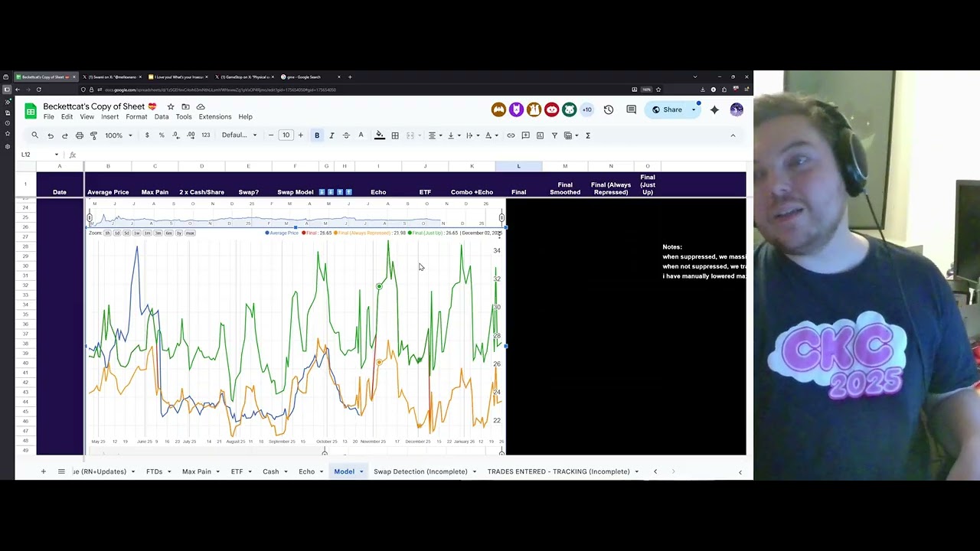Print the spreadsheet
This screenshot has width=980, height=551.
pyautogui.click(x=80, y=135)
